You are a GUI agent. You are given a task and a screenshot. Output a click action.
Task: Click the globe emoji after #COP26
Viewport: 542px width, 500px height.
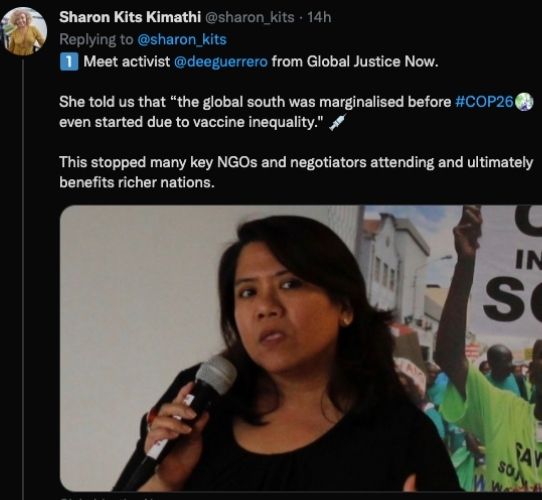tap(524, 102)
